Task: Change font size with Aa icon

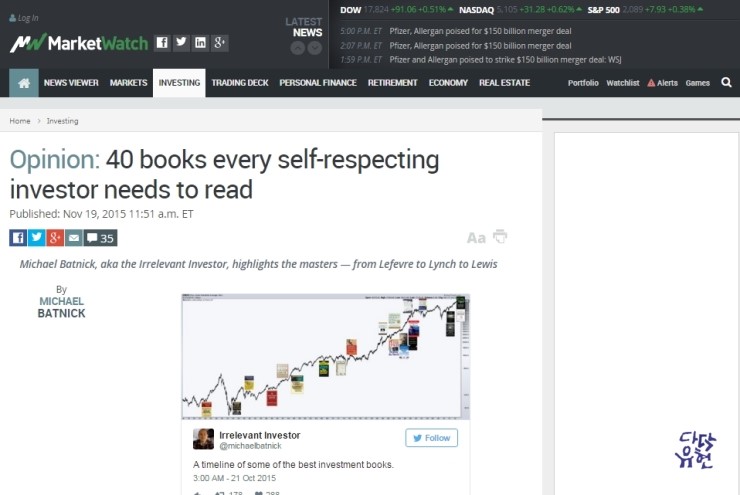Action: point(476,238)
